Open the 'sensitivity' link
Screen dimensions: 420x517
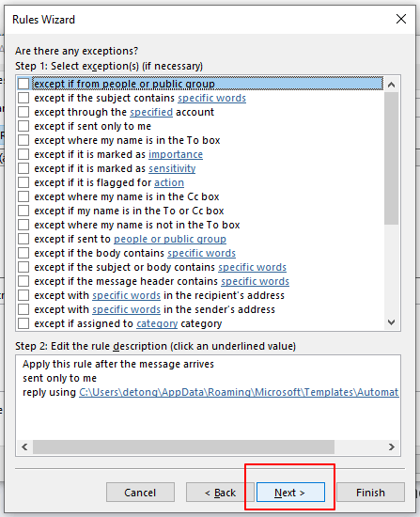172,168
